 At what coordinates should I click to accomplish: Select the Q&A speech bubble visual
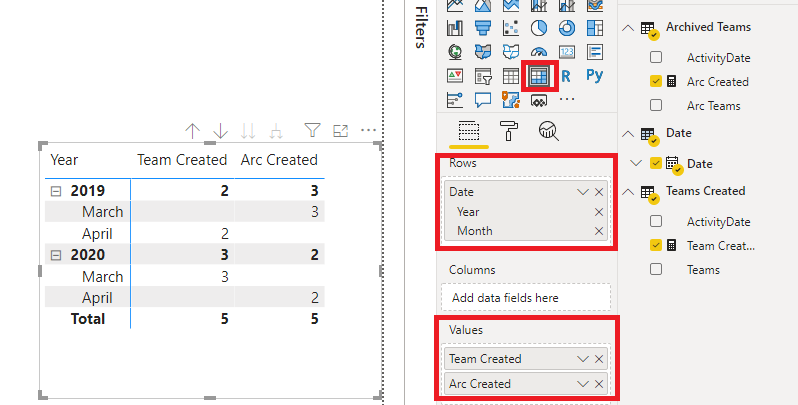coord(483,100)
